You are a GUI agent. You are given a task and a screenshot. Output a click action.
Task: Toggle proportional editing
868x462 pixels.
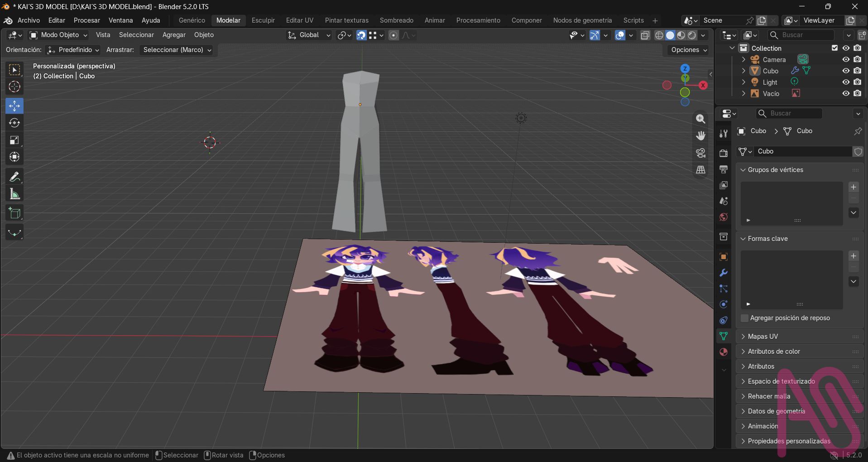393,35
